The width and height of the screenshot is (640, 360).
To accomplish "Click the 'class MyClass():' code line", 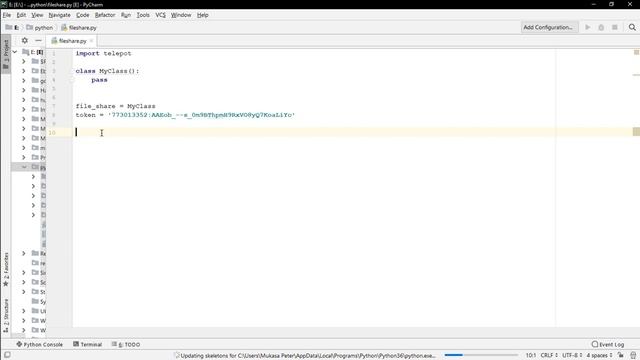I will [x=107, y=71].
